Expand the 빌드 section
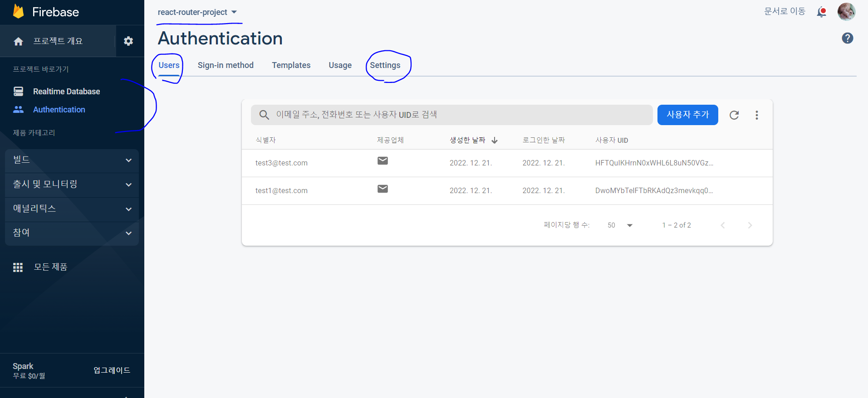 tap(72, 160)
